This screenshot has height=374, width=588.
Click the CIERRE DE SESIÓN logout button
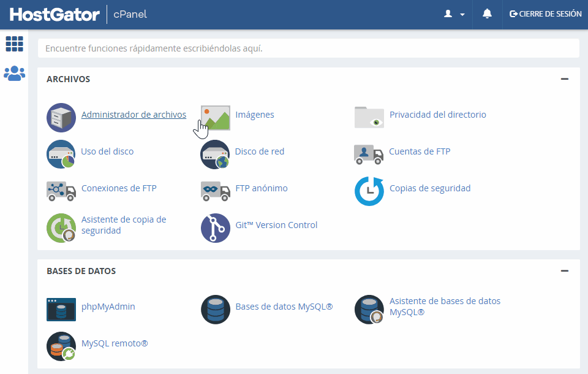[x=545, y=14]
